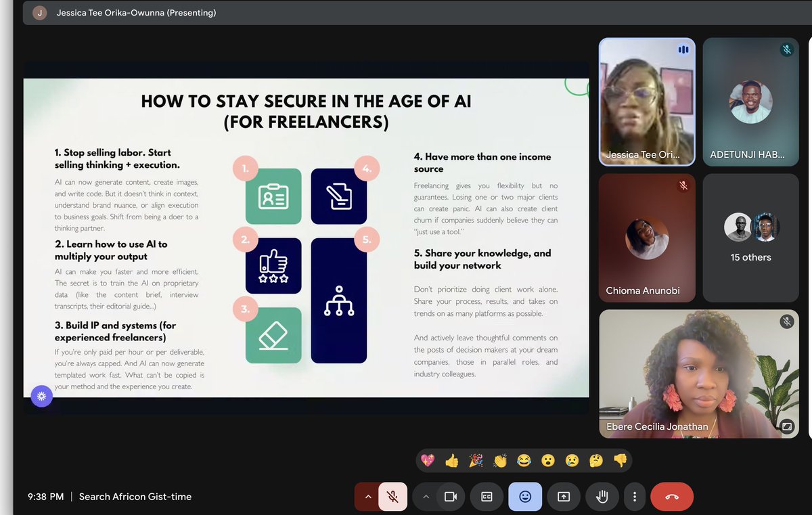Select Ebere Cecilia Jonathan video tile

(x=699, y=374)
